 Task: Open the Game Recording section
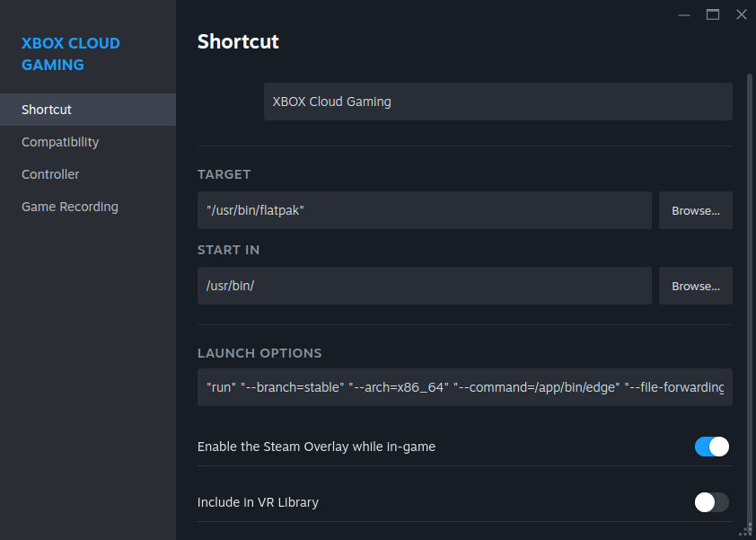pos(70,207)
